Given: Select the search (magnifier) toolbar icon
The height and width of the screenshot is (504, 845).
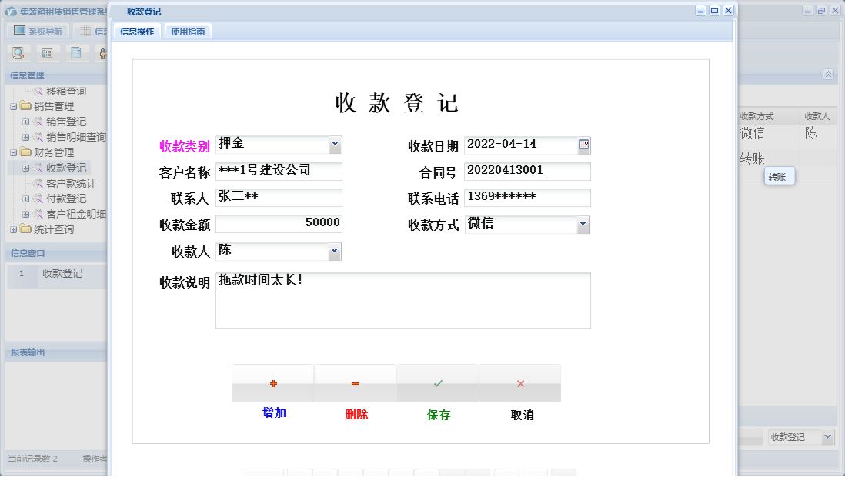Looking at the screenshot, I should tap(18, 52).
